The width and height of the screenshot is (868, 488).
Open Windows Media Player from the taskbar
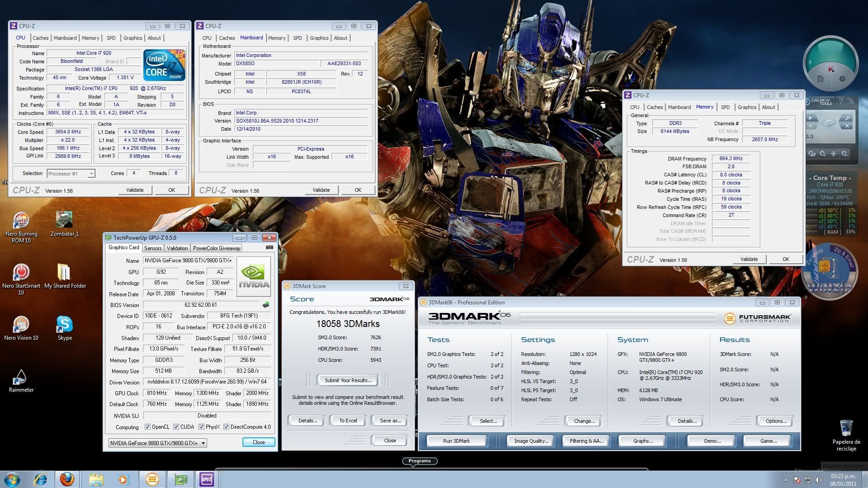123,479
